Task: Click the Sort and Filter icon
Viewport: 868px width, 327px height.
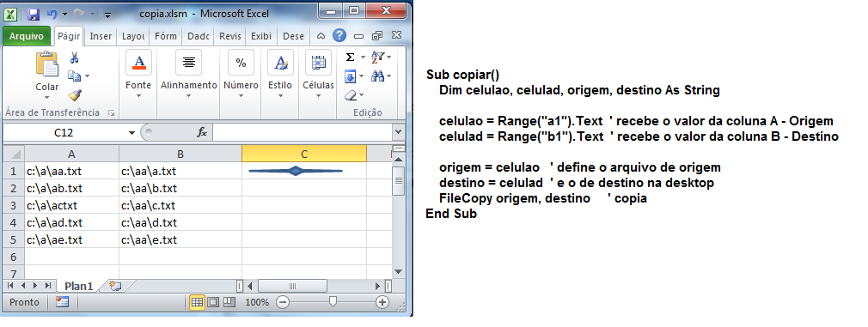Action: pos(378,57)
